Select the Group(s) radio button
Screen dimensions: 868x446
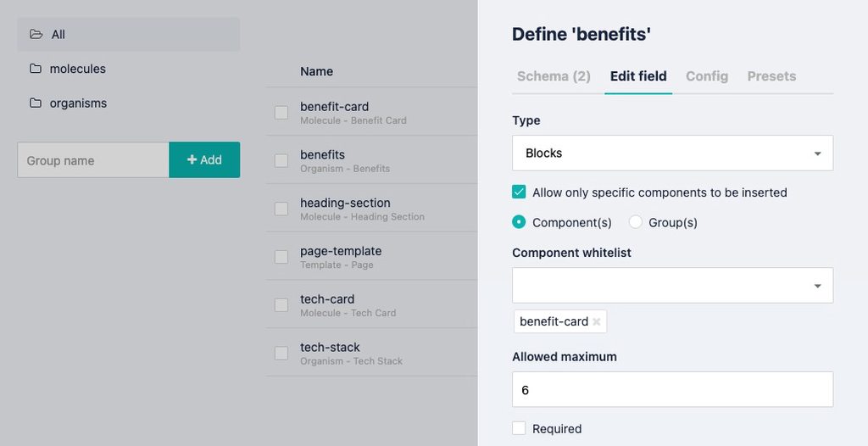point(636,222)
